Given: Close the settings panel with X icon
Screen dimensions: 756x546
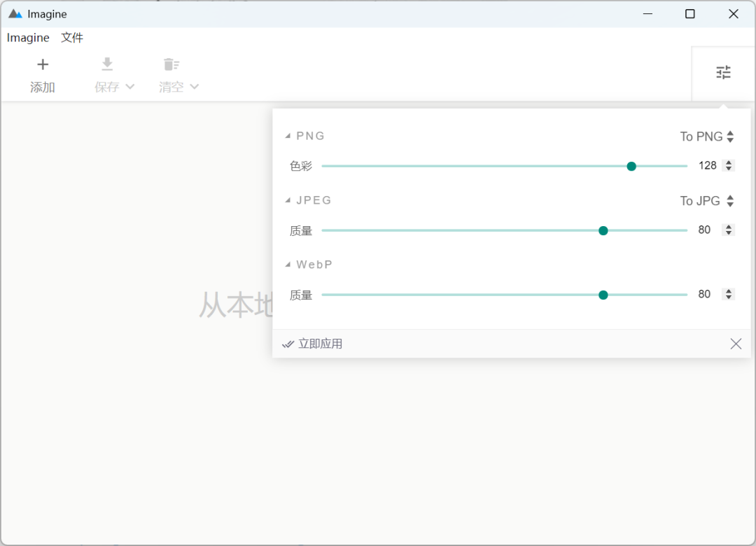Looking at the screenshot, I should [x=736, y=344].
